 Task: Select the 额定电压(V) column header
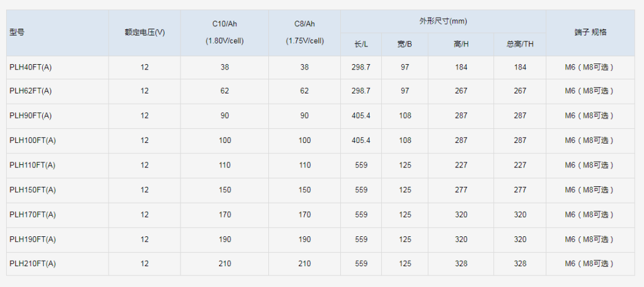pos(145,32)
